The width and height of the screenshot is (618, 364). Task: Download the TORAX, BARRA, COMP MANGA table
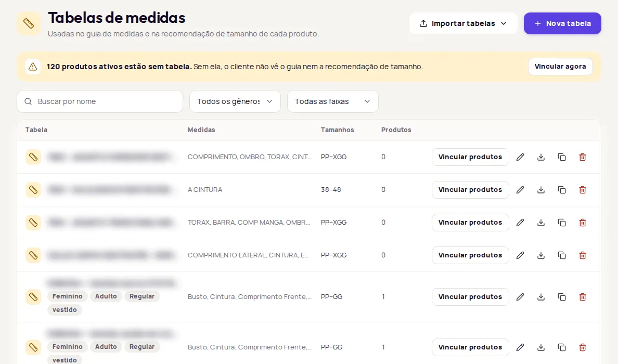point(541,222)
